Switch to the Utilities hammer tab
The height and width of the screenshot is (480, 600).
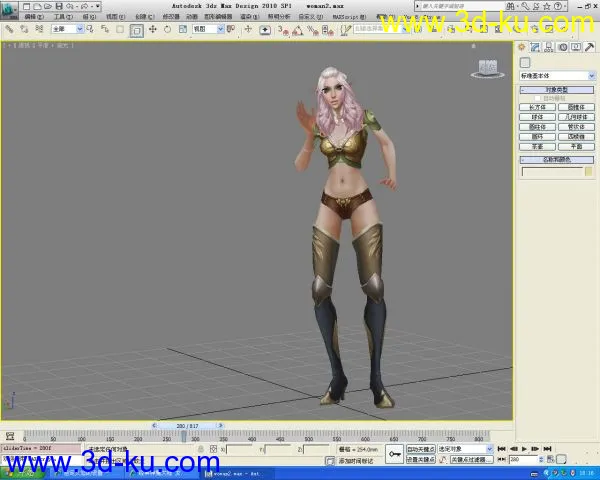(x=590, y=47)
